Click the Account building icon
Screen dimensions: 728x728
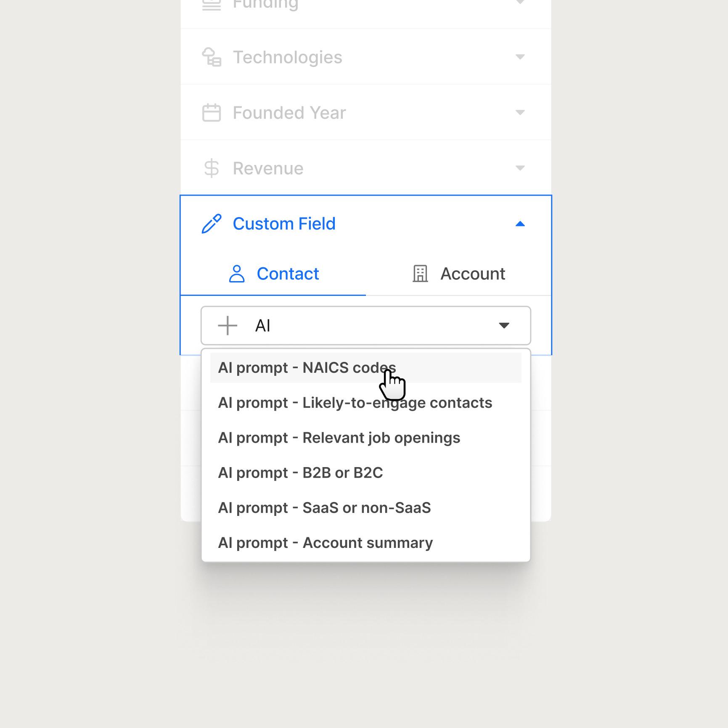pyautogui.click(x=420, y=274)
